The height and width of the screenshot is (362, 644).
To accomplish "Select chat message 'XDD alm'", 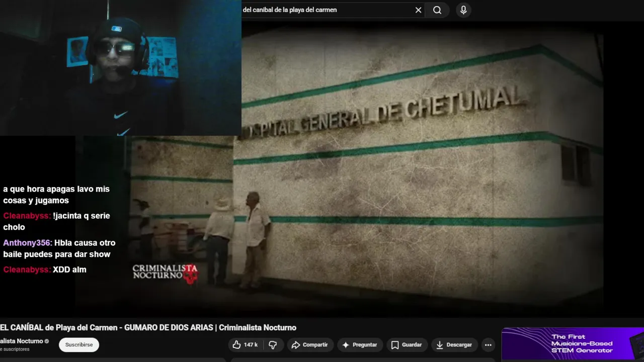I will coord(69,269).
